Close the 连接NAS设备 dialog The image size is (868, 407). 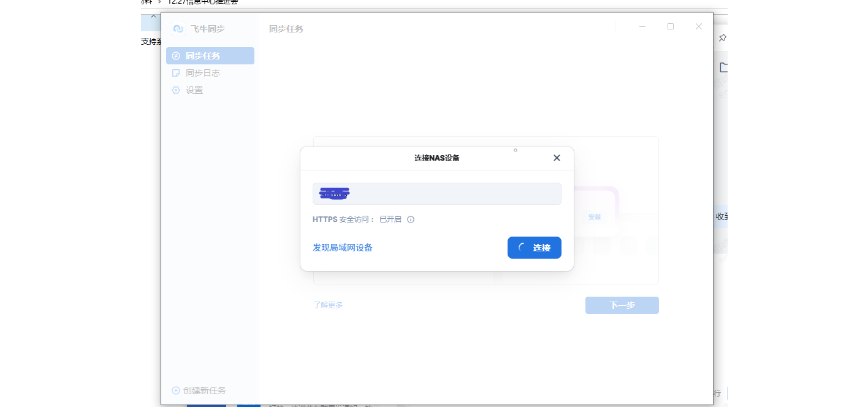point(557,158)
